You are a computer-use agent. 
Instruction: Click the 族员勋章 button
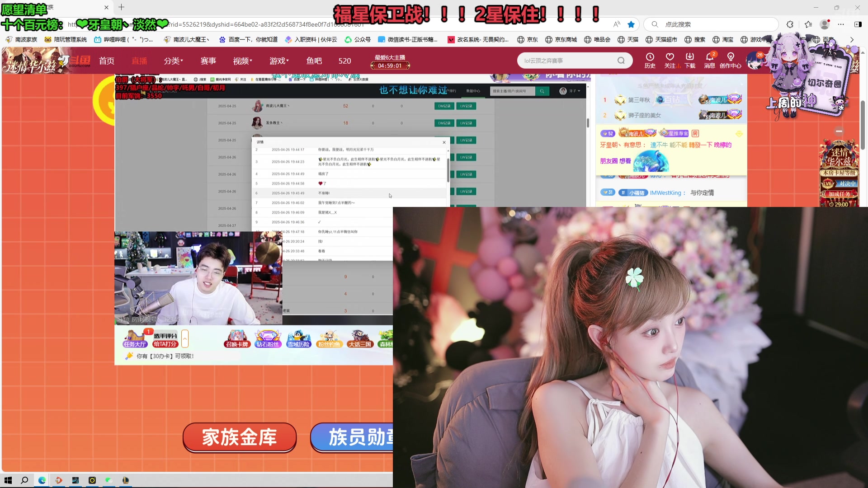click(352, 437)
